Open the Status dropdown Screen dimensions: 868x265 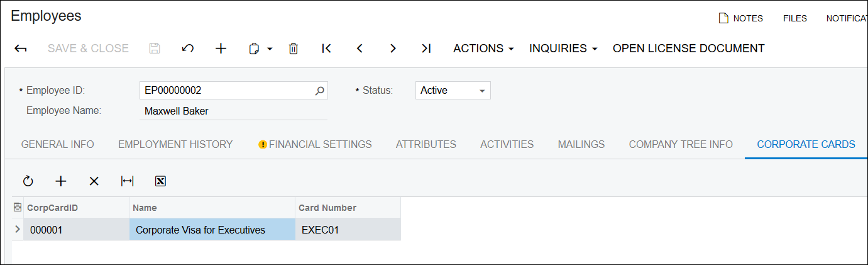(x=453, y=91)
